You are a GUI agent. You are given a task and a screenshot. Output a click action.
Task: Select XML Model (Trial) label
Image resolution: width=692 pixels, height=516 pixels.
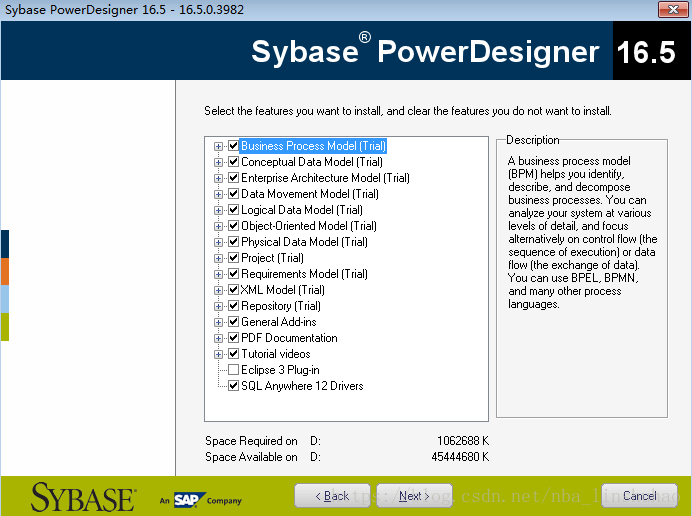click(x=283, y=290)
